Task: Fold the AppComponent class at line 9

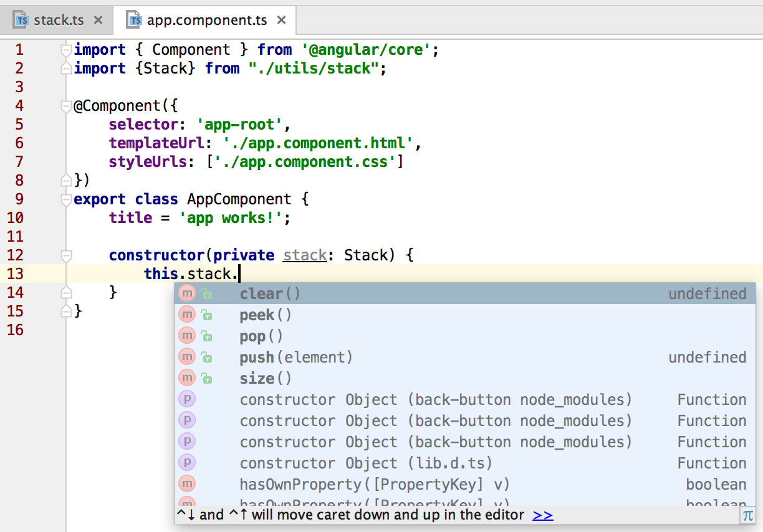Action: [x=66, y=200]
